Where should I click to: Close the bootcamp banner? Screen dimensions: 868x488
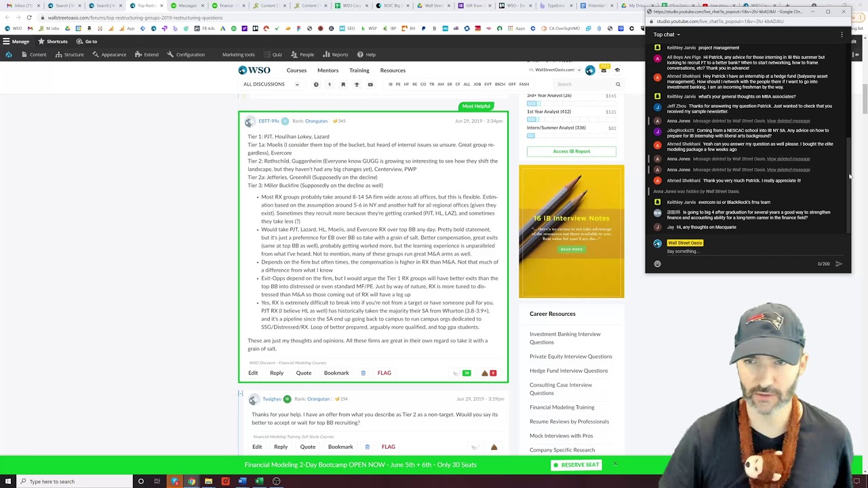[615, 464]
